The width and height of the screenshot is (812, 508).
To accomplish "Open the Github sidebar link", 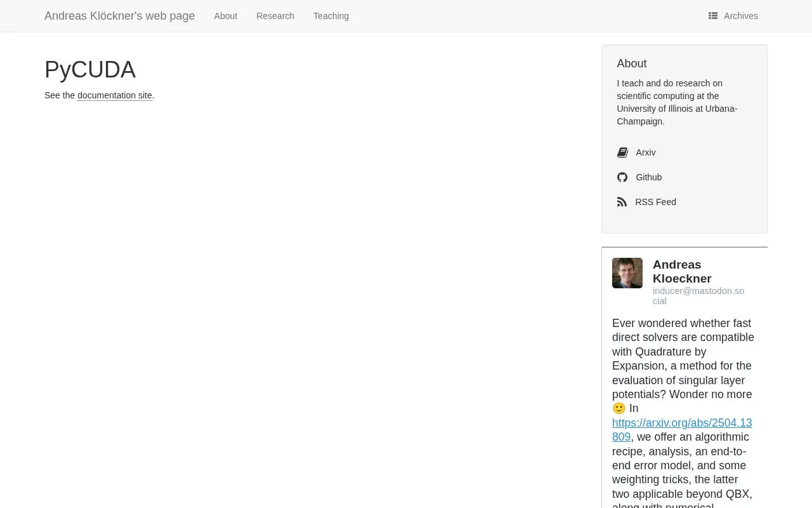I will [649, 177].
